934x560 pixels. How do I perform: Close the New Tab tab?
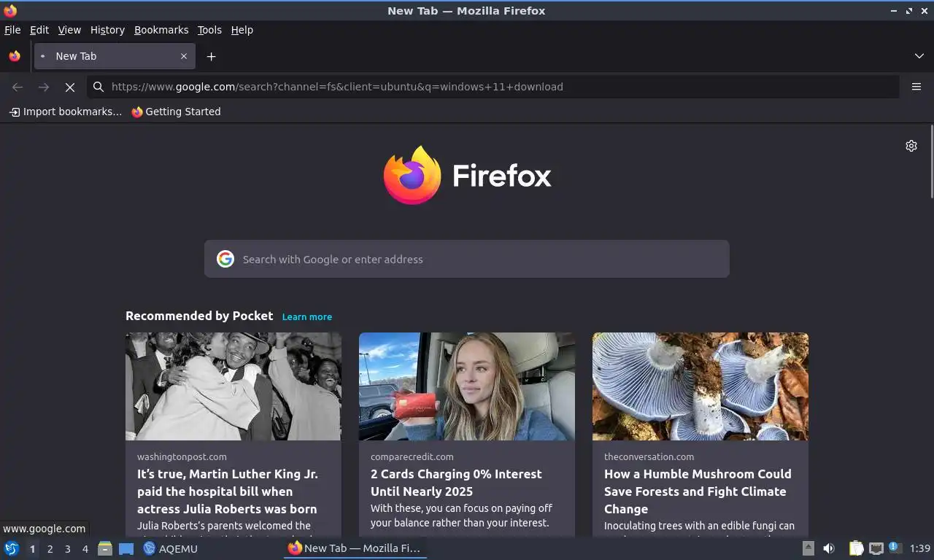pyautogui.click(x=184, y=56)
